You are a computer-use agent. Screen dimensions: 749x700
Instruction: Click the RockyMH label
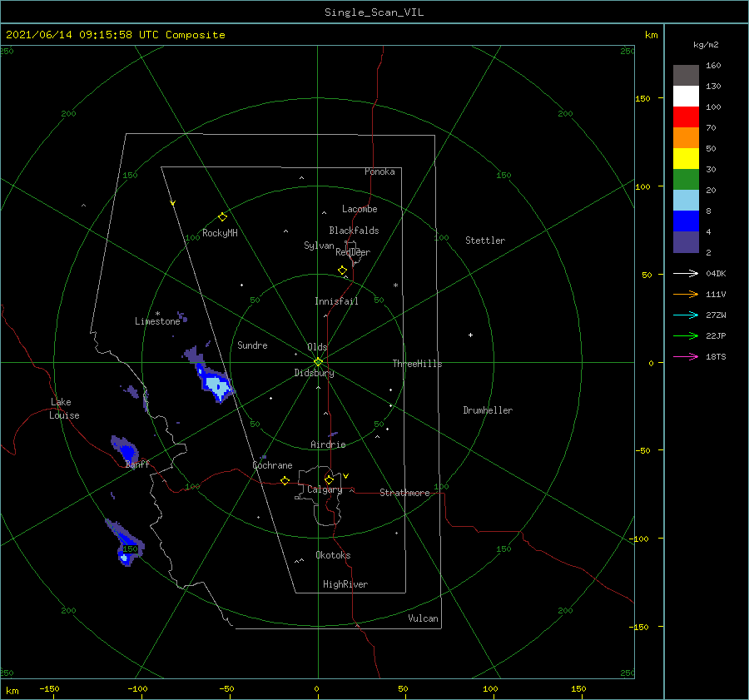[220, 233]
